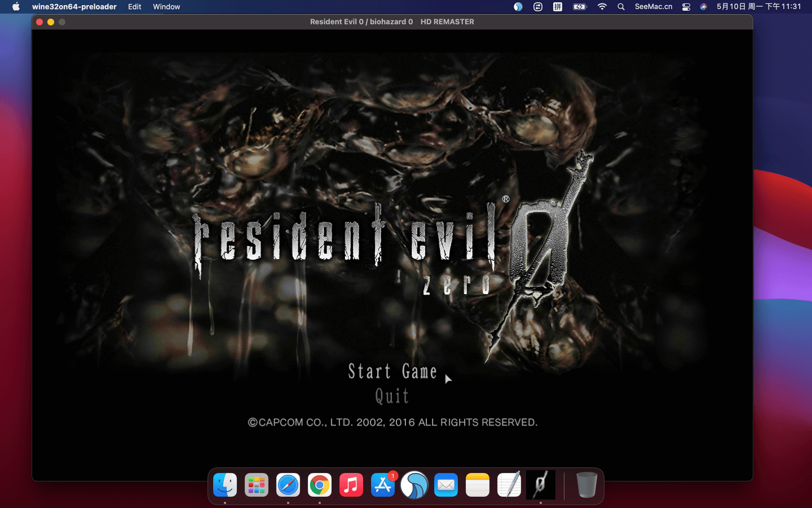Open the Notes app in the dock
Viewport: 812px width, 508px height.
(x=478, y=485)
